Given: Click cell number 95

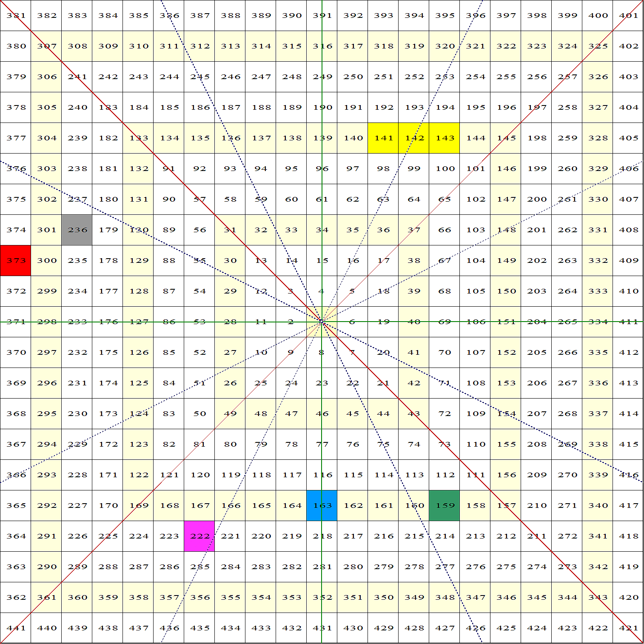Looking at the screenshot, I should pyautogui.click(x=291, y=168).
